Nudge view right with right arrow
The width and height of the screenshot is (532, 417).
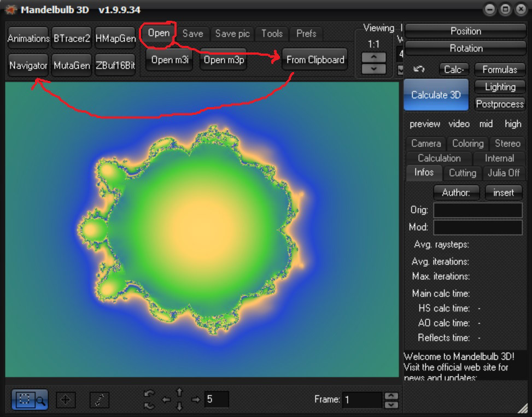coord(196,400)
